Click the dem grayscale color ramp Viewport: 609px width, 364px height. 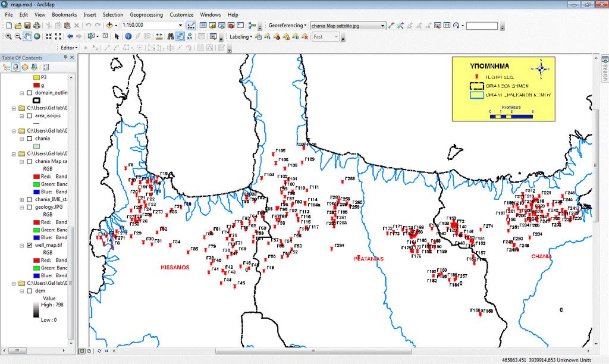point(36,310)
